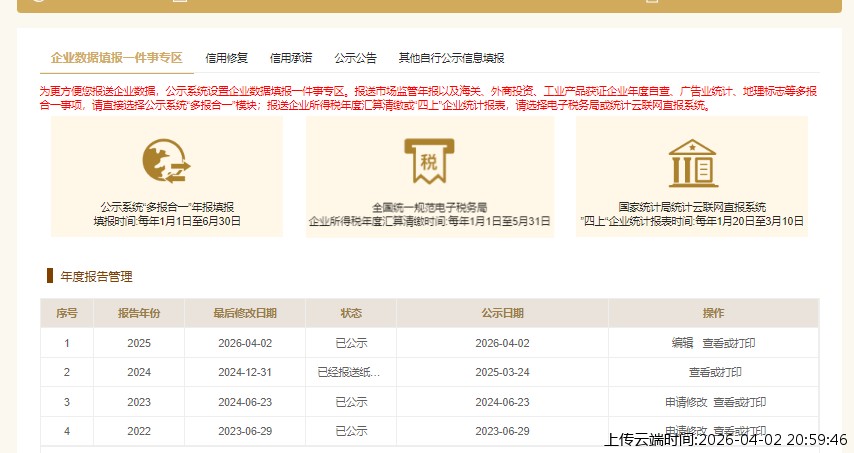Select the report year 2025 cell
This screenshot has width=854, height=453.
(x=139, y=343)
